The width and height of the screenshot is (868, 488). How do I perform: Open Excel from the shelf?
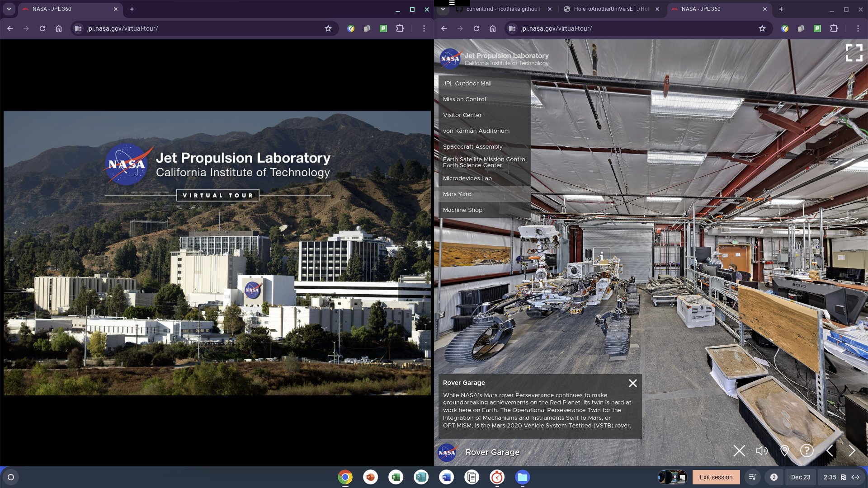point(396,477)
